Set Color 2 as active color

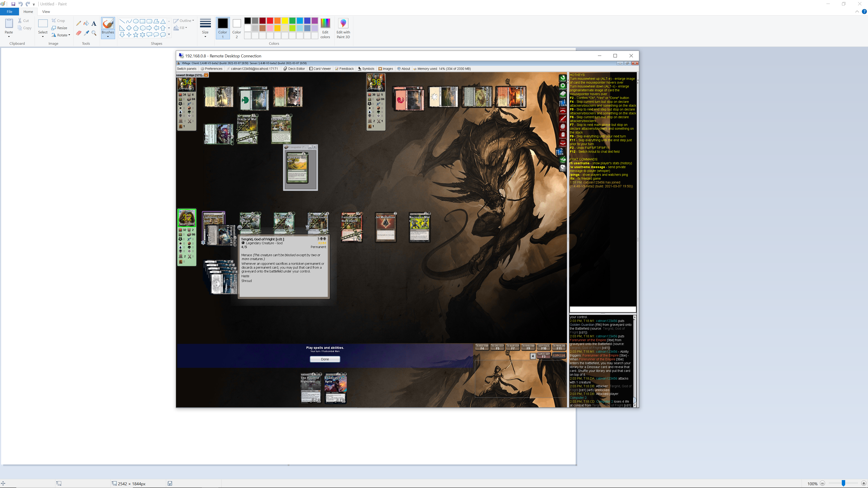click(x=236, y=28)
